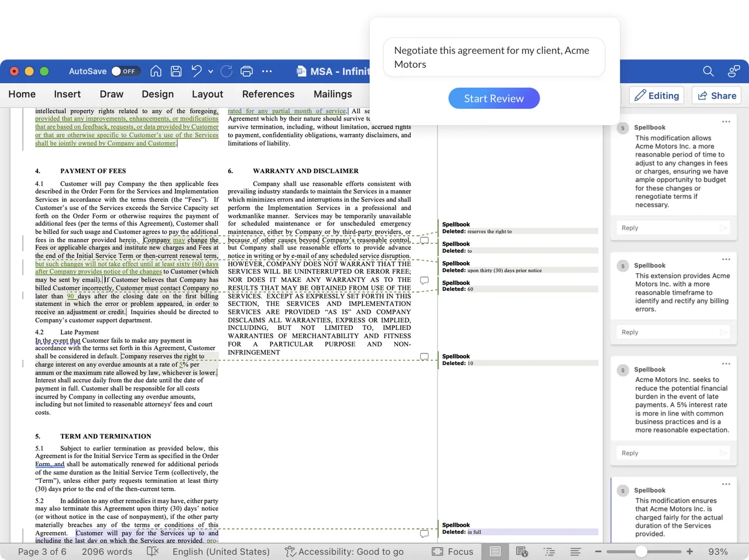This screenshot has width=749, height=560.
Task: Click the 'TERM AND TERMINATION' heading
Action: tap(105, 437)
